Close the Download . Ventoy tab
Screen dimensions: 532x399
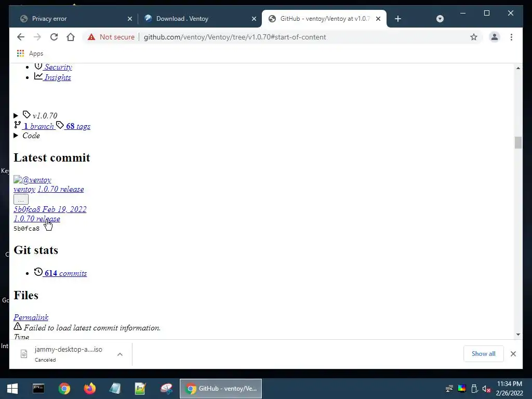pyautogui.click(x=254, y=19)
